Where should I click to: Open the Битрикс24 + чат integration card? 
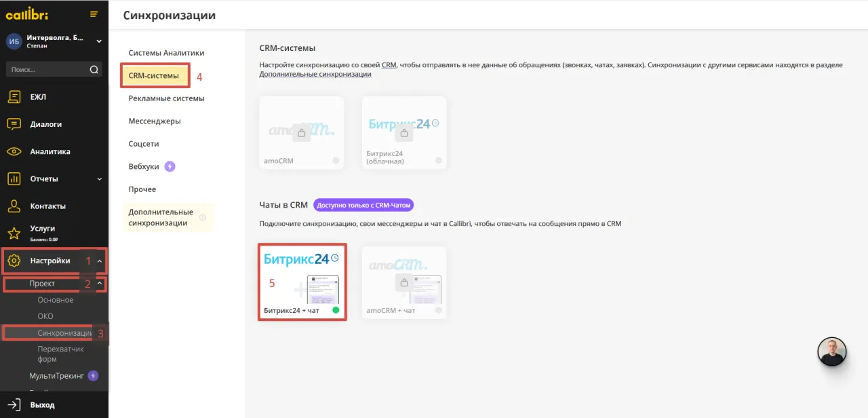tap(302, 282)
